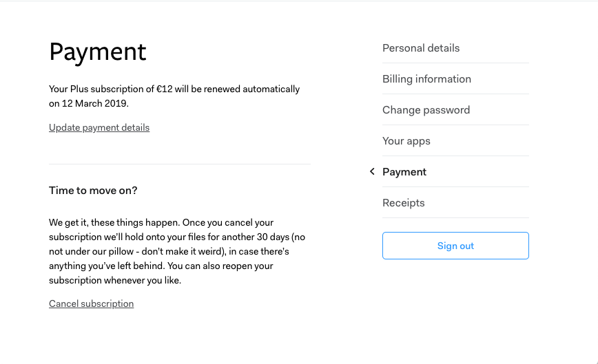Click the "Time to move on?" heading

93,191
